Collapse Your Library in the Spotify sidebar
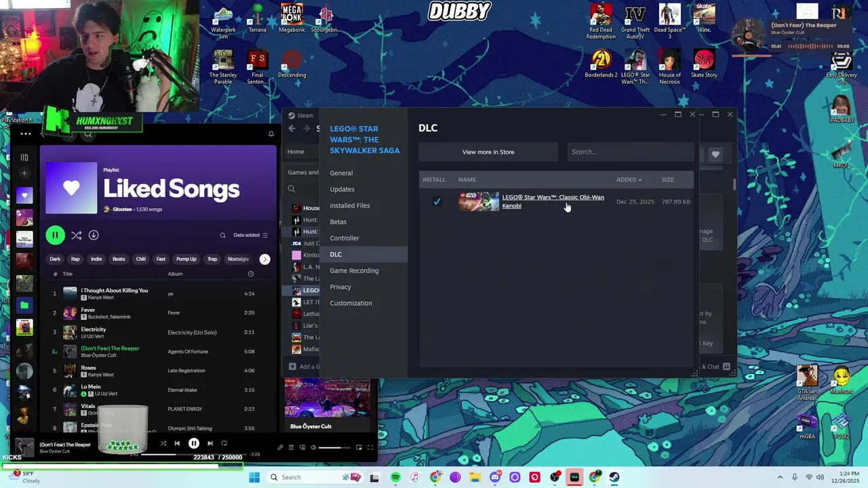This screenshot has width=868, height=488. 24,157
